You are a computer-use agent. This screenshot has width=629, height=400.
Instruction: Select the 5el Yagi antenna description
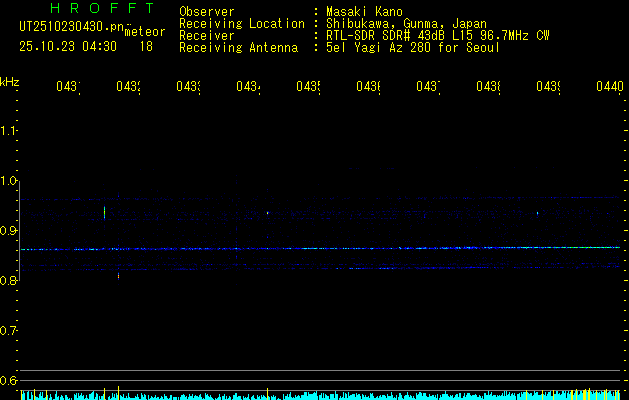click(x=412, y=48)
